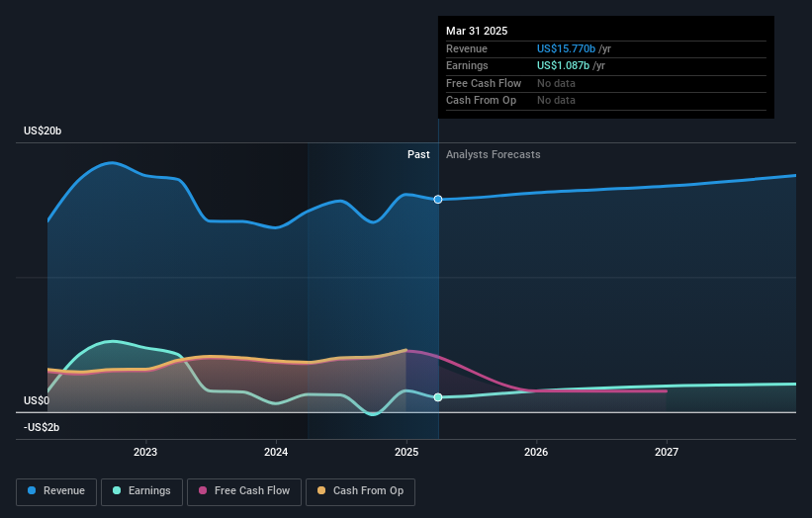The height and width of the screenshot is (518, 812).
Task: Click the 2027 x-axis label
Action: (667, 452)
